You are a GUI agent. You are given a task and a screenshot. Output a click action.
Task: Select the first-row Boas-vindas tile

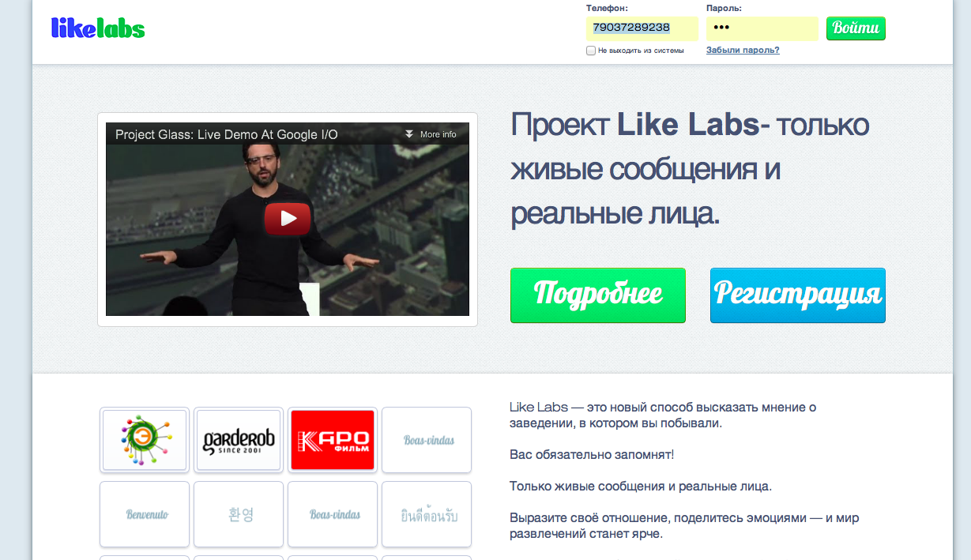(x=427, y=440)
